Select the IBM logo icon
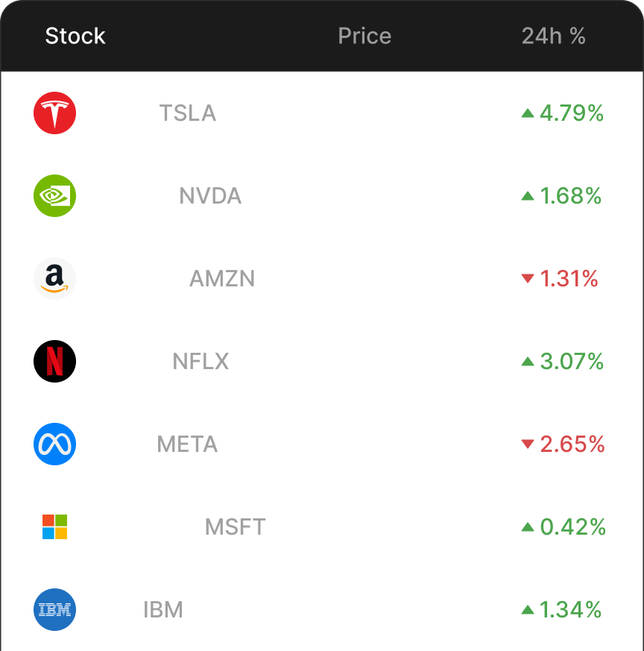The width and height of the screenshot is (644, 651). tap(55, 610)
